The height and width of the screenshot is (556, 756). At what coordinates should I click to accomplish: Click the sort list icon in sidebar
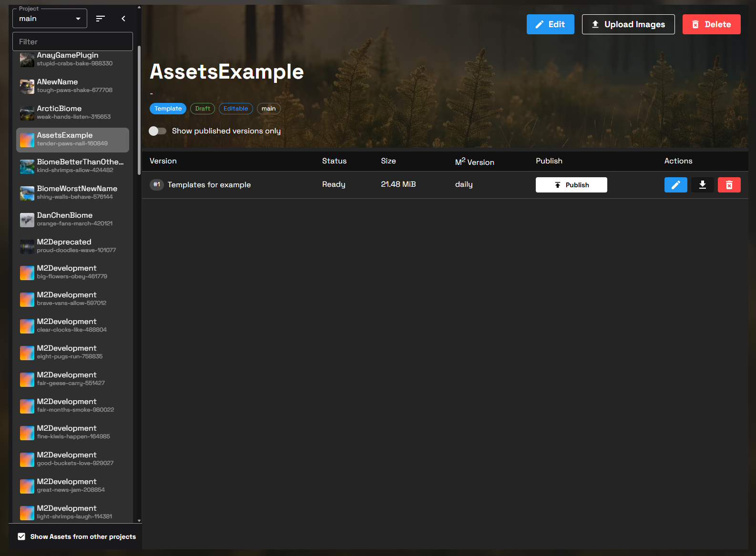(100, 19)
